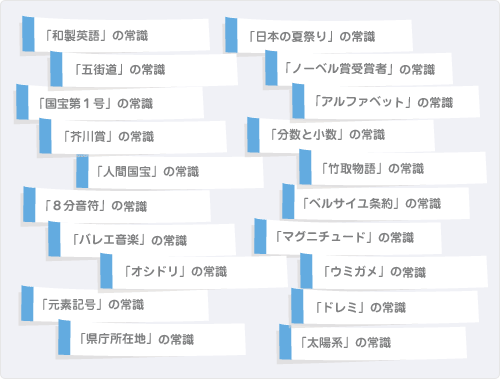The image size is (500, 379).
Task: Open the 「五街道」の常識 link
Action: click(x=144, y=69)
